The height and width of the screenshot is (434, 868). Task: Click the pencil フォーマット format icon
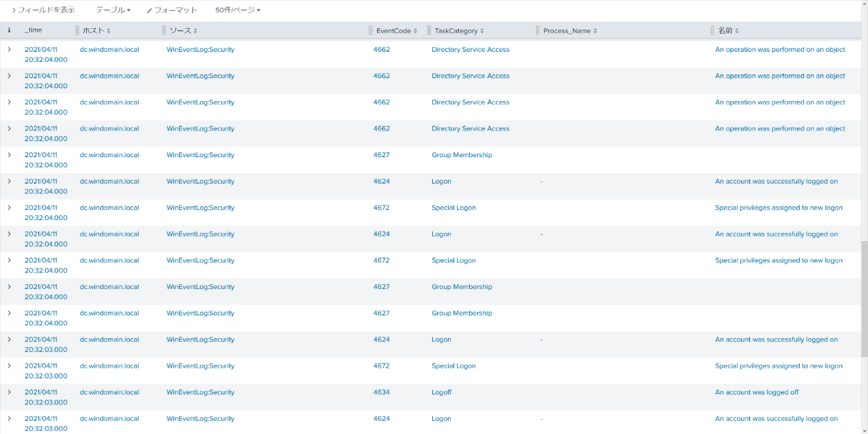[150, 11]
